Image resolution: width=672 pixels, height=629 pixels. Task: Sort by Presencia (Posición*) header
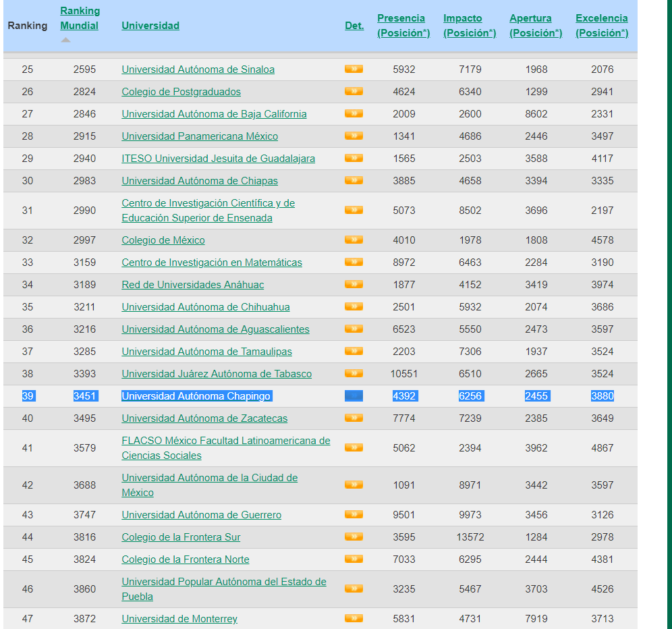click(x=403, y=25)
